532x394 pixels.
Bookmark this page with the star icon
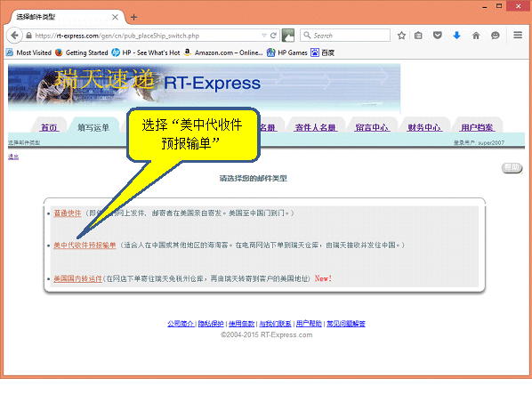pyautogui.click(x=401, y=36)
